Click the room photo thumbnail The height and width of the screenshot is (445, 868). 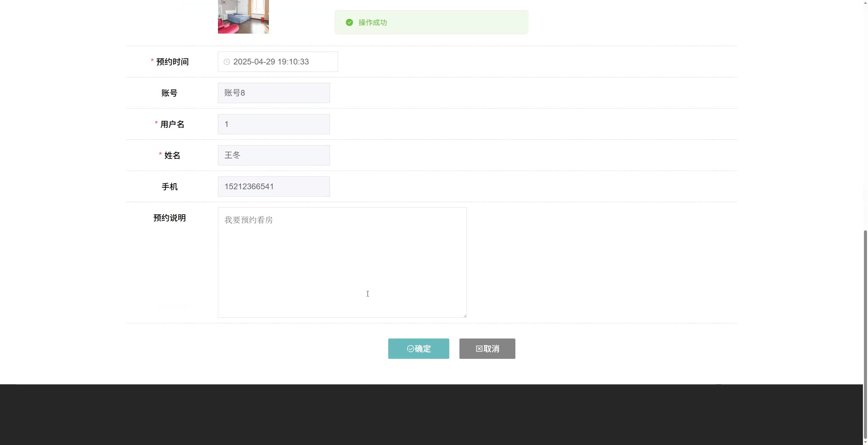(x=243, y=17)
